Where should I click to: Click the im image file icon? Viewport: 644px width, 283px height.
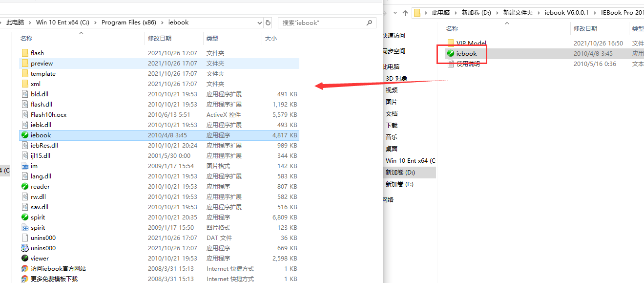[25, 166]
